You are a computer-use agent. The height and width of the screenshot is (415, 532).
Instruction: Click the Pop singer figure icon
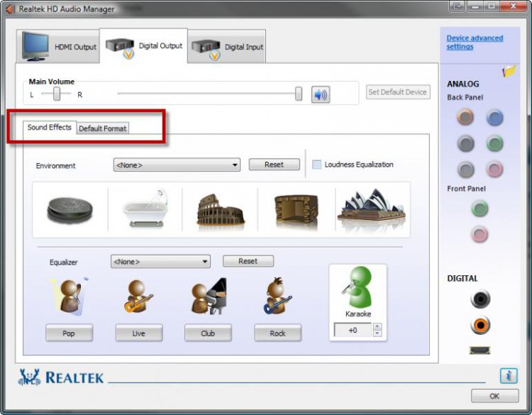(70, 297)
